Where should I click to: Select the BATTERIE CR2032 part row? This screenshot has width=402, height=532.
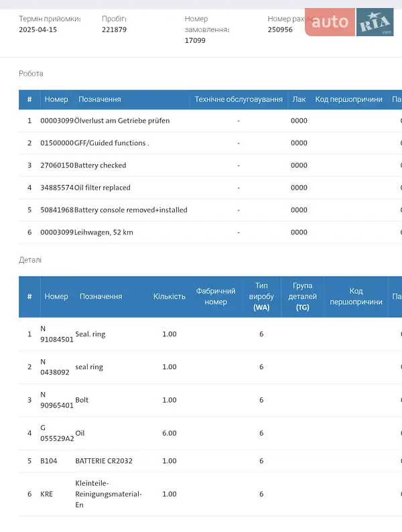[103, 461]
